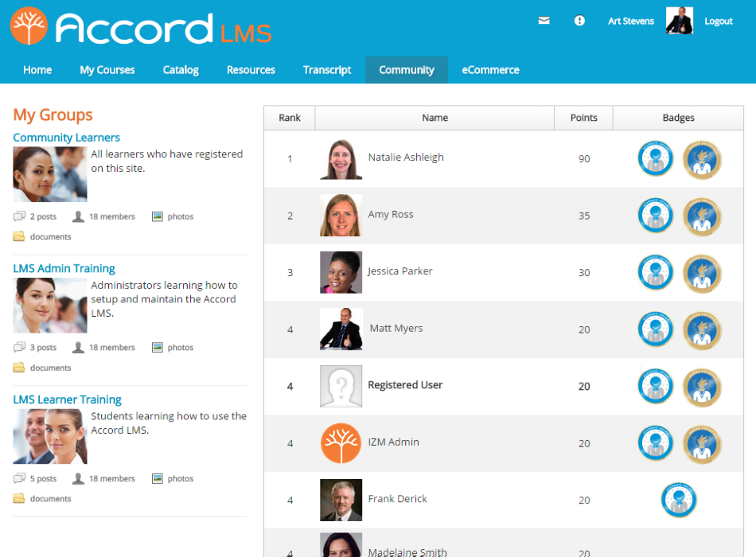Click Registered User's blue ribbon badge
Image resolution: width=756 pixels, height=557 pixels.
[x=655, y=386]
